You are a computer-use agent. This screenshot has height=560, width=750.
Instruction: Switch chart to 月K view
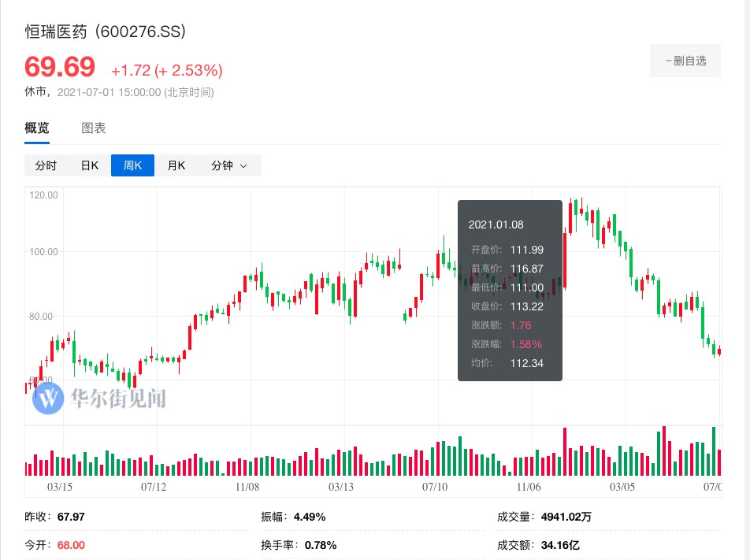pos(176,165)
